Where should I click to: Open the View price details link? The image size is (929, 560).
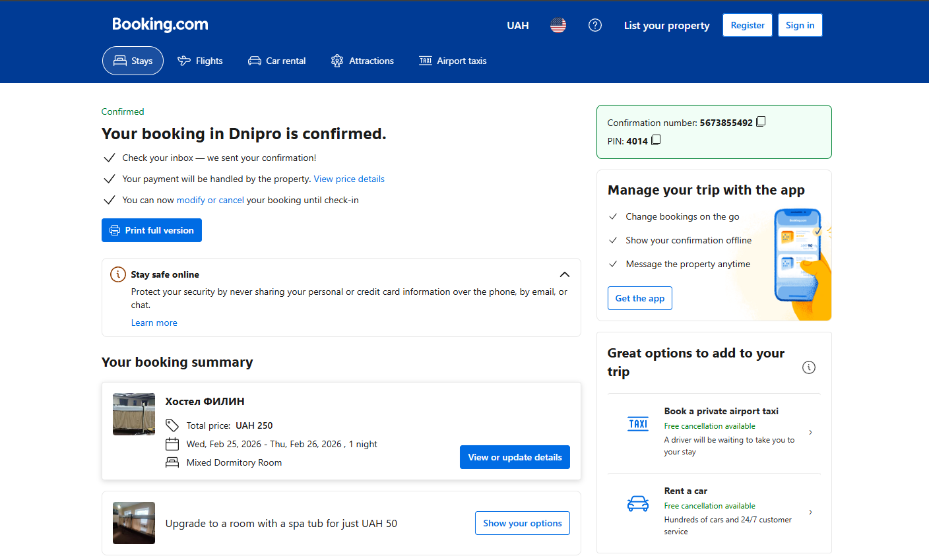[349, 179]
